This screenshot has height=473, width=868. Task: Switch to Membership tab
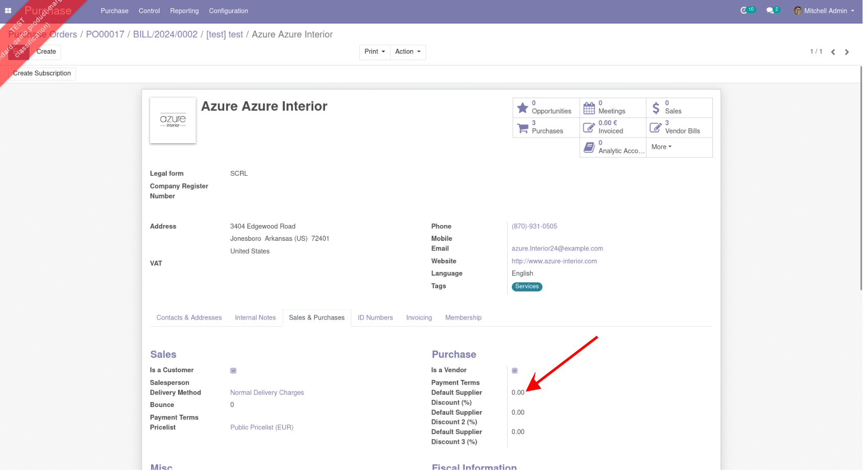tap(463, 318)
